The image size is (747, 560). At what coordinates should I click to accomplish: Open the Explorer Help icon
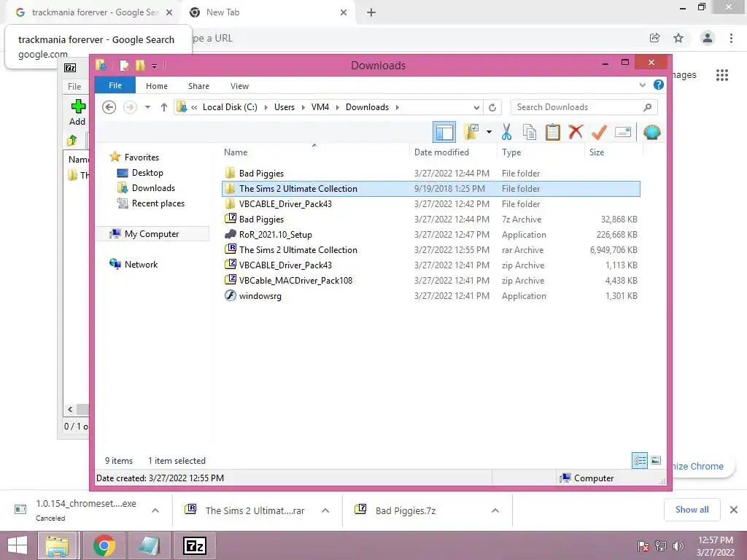(x=659, y=85)
